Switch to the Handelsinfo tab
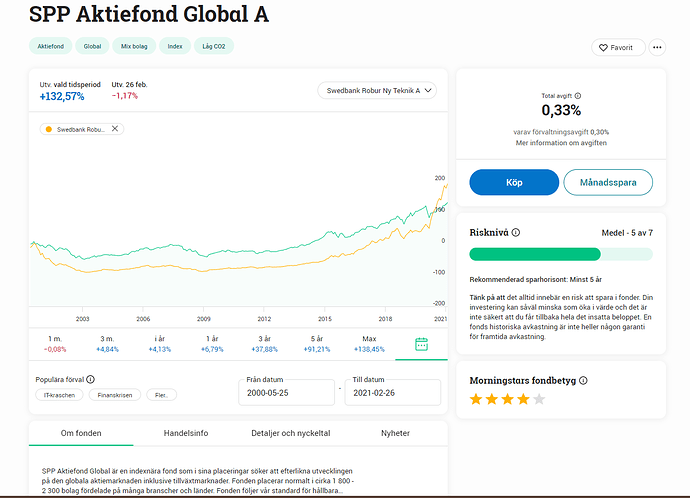Image resolution: width=690 pixels, height=498 pixels. (x=185, y=433)
